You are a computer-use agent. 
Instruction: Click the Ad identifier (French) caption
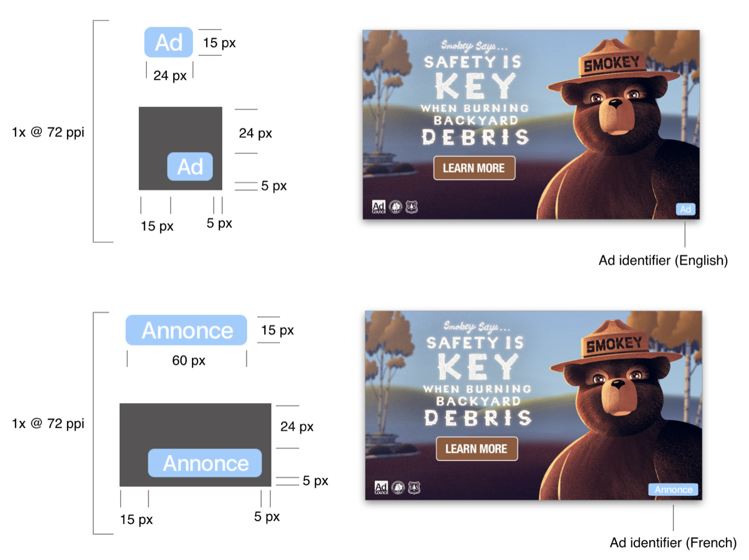(673, 542)
